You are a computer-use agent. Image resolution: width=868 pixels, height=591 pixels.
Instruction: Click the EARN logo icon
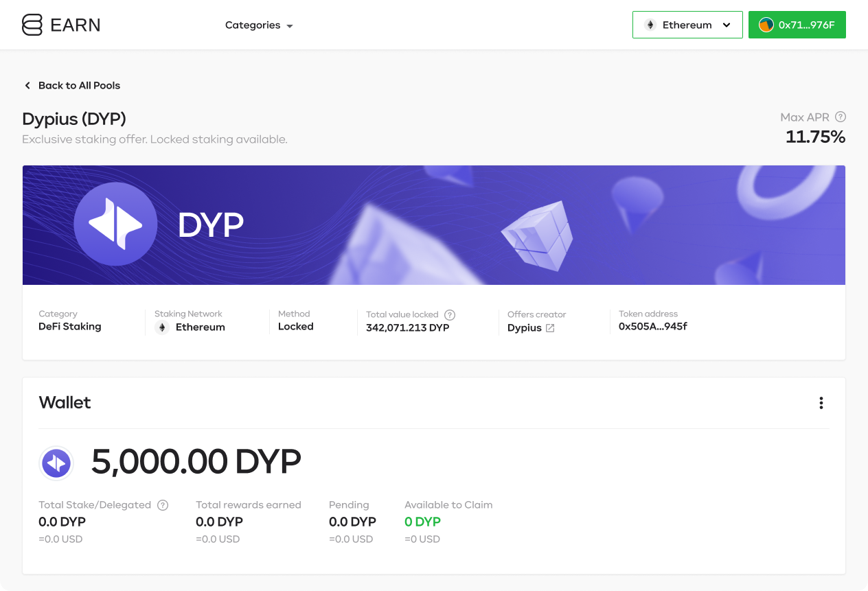click(32, 25)
